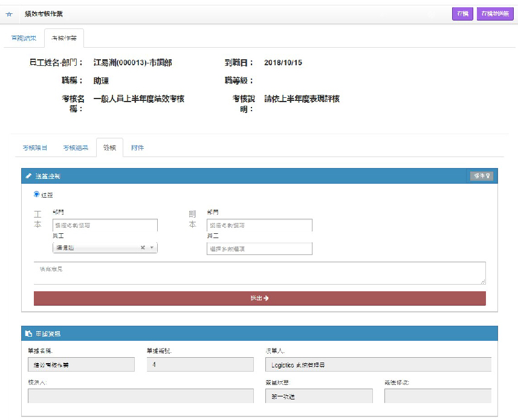Screen dimensions: 518x420
Task: Open the 副本 員工 multi-select field
Action: coord(259,248)
